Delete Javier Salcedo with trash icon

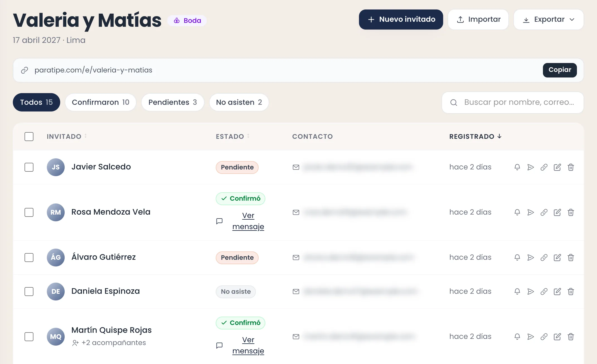pyautogui.click(x=571, y=167)
